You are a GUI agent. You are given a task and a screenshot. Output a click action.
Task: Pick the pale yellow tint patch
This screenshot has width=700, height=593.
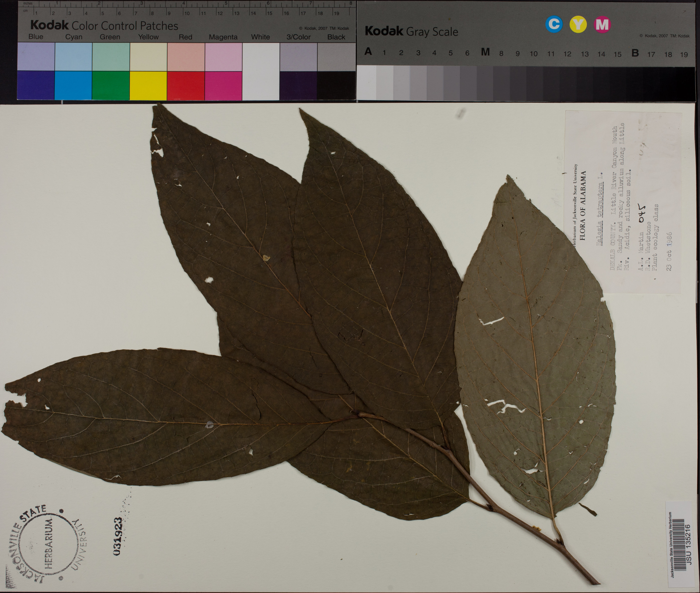(x=148, y=56)
